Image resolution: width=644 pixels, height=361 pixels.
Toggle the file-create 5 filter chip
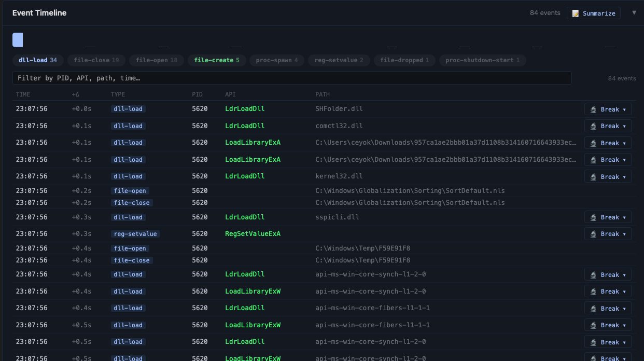tap(217, 60)
